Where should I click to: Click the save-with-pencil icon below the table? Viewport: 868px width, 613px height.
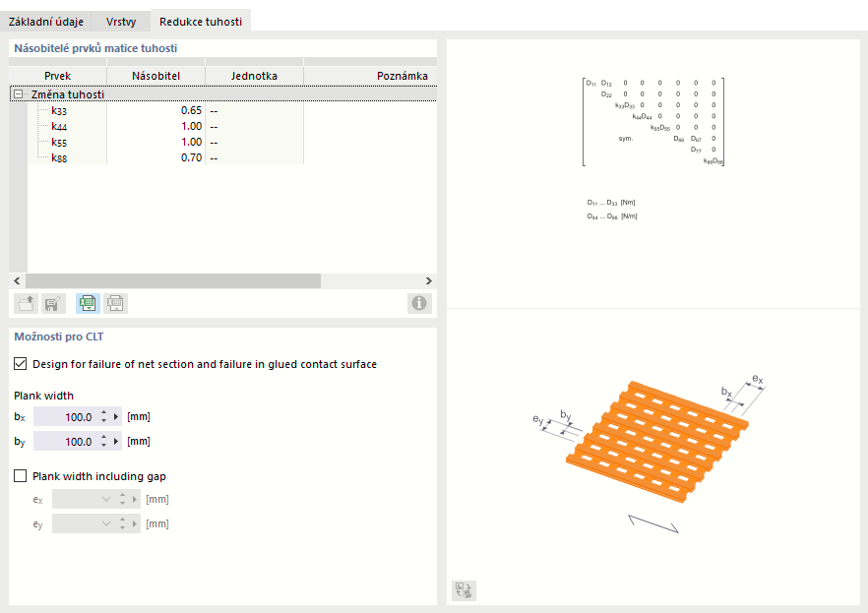53,303
